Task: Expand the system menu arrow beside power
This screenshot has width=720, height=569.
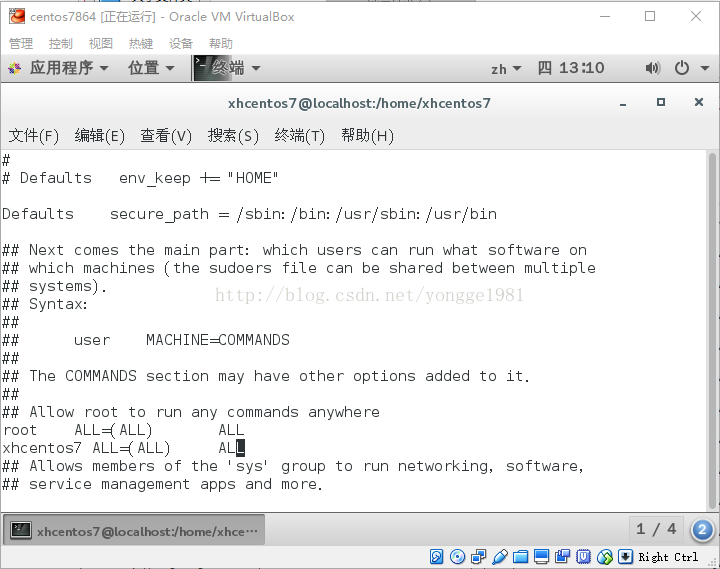Action: pyautogui.click(x=705, y=68)
